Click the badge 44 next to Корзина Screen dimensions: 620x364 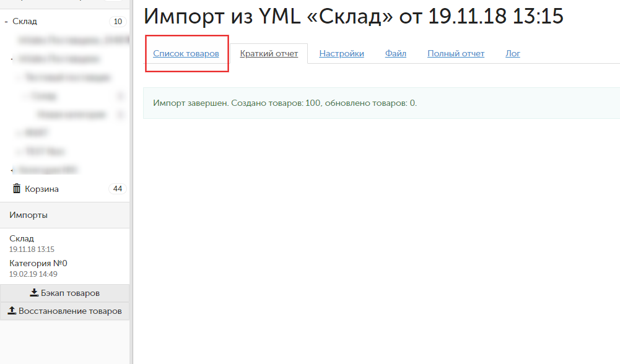(117, 189)
